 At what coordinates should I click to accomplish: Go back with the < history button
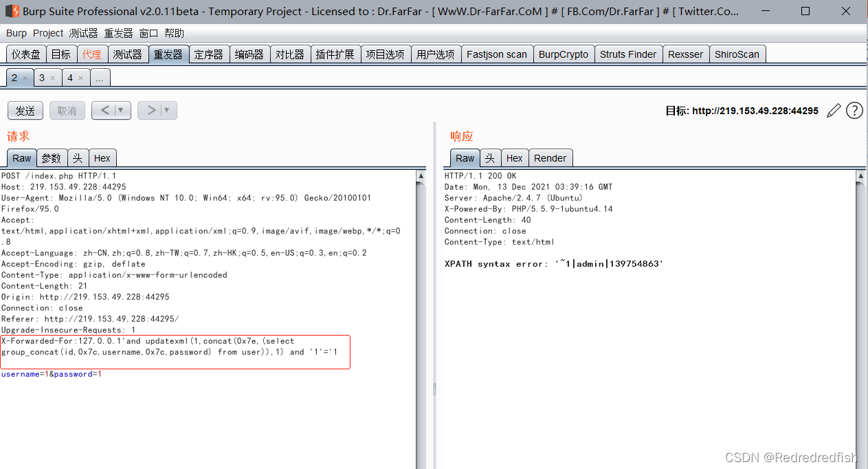coord(104,110)
